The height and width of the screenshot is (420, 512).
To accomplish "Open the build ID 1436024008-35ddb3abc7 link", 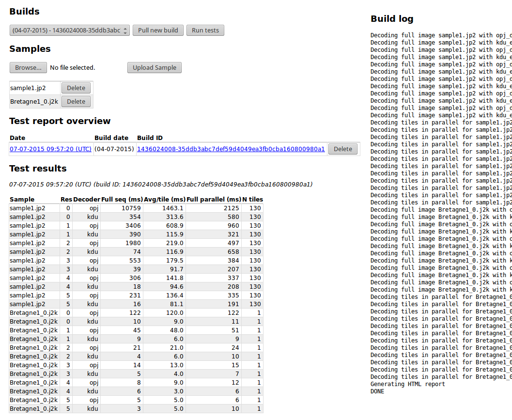I will tap(231, 149).
